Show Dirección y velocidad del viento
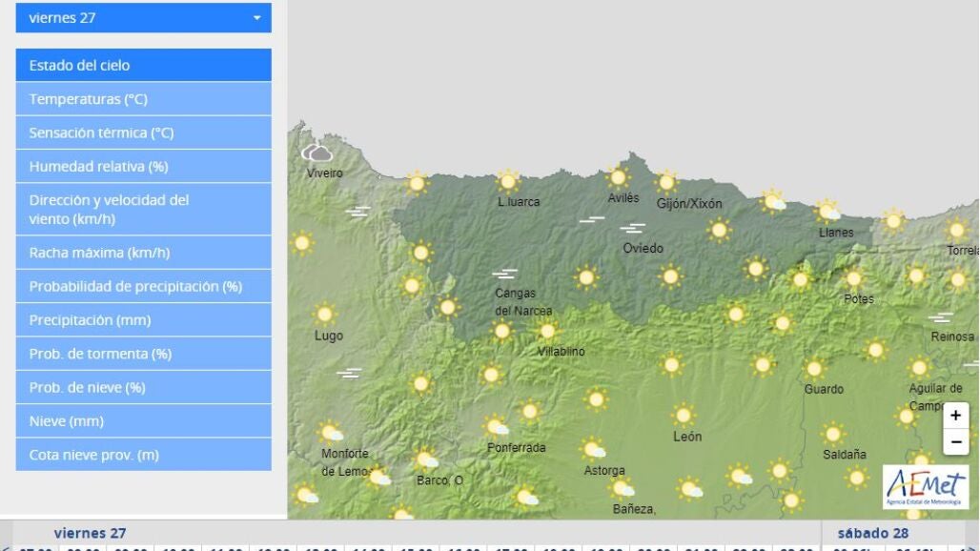The height and width of the screenshot is (551, 980). click(x=143, y=210)
